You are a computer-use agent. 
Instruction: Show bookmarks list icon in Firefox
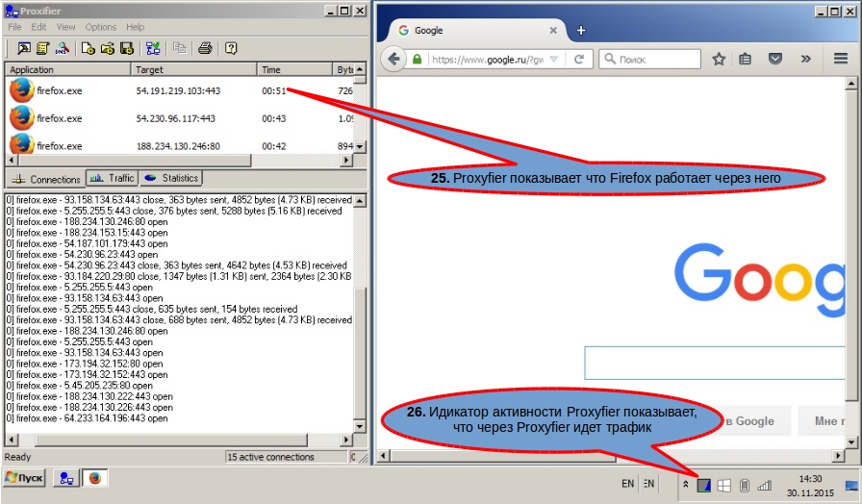click(x=745, y=59)
